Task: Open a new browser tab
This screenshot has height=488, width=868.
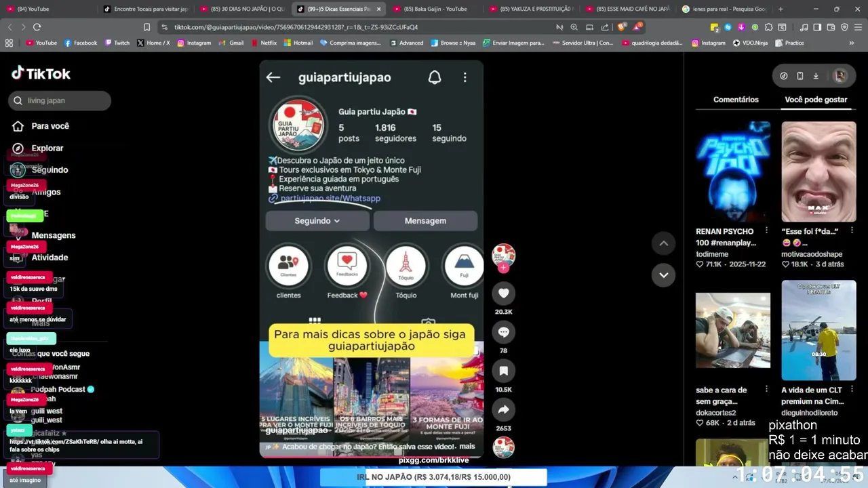Action: (781, 9)
